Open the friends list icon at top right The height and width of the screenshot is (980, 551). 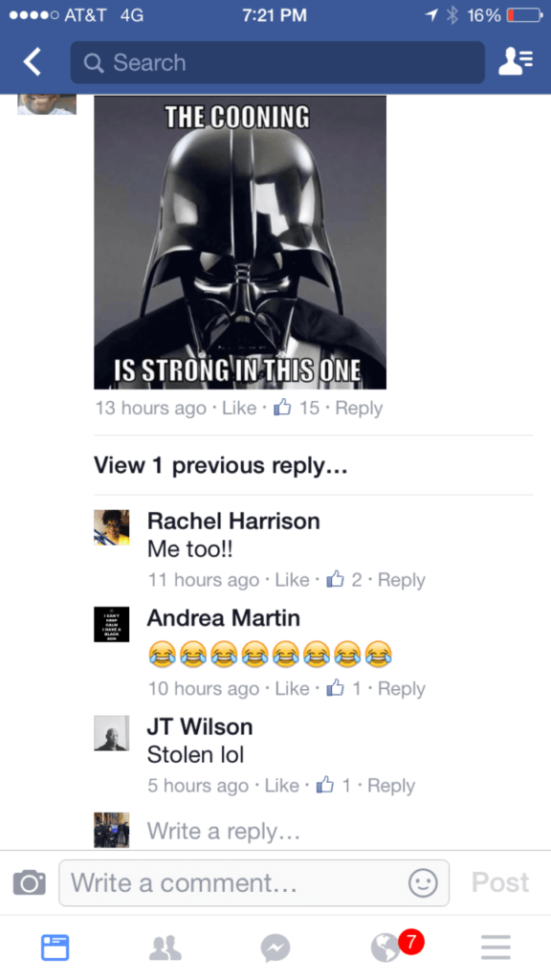point(516,62)
